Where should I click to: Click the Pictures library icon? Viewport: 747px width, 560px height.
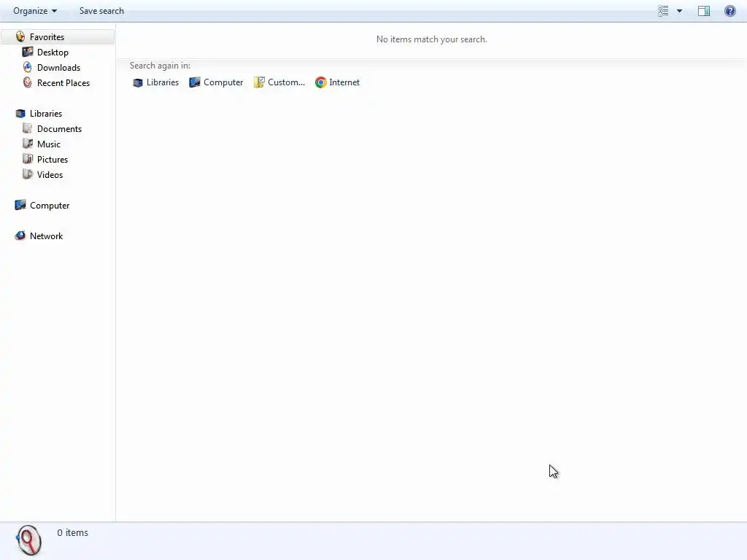click(x=28, y=159)
